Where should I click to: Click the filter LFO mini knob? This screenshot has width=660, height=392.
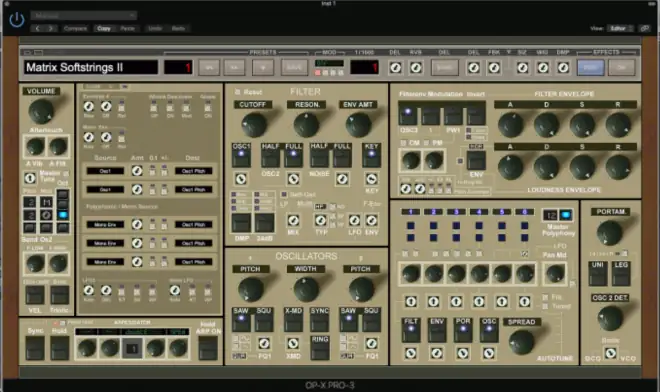click(x=354, y=220)
